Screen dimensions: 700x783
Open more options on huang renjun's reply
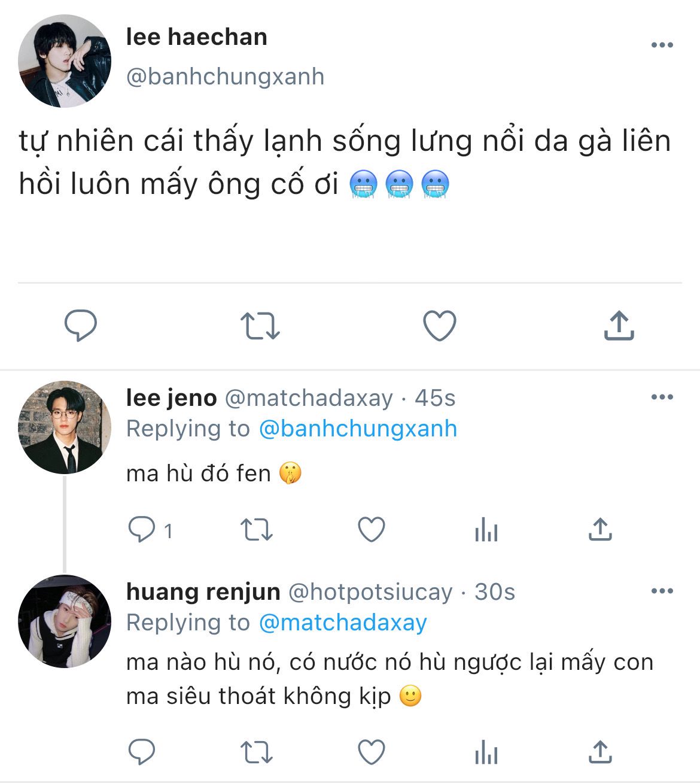[x=662, y=591]
